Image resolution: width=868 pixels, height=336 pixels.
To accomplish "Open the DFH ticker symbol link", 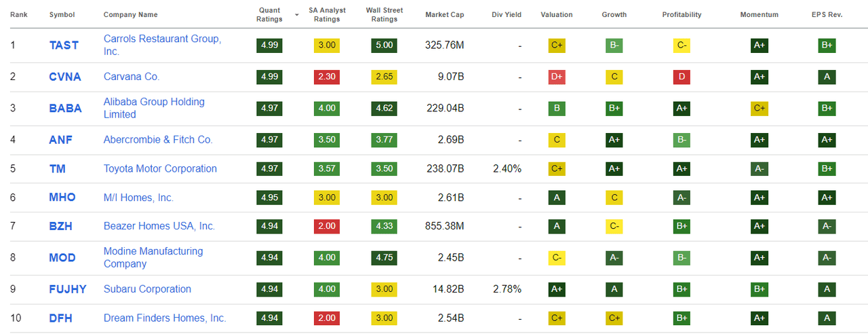I will [x=61, y=318].
